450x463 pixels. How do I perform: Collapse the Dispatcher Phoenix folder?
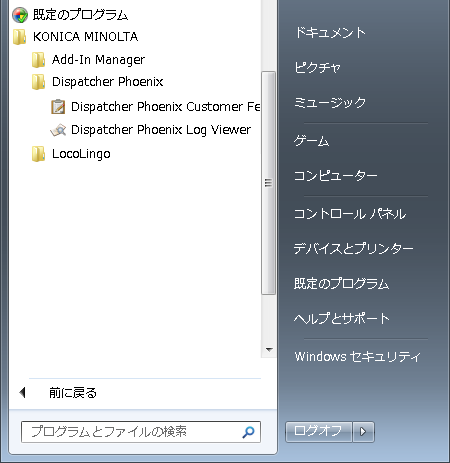click(x=107, y=82)
